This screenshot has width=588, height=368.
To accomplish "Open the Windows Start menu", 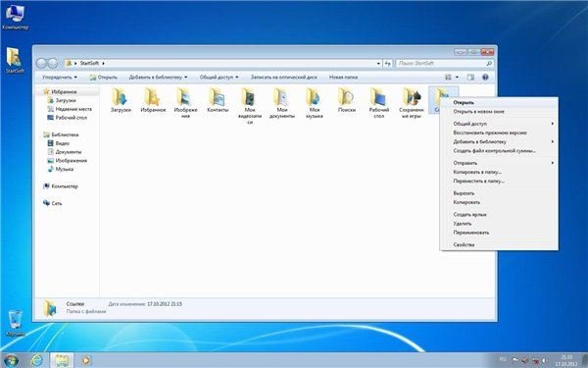I will pos(11,360).
